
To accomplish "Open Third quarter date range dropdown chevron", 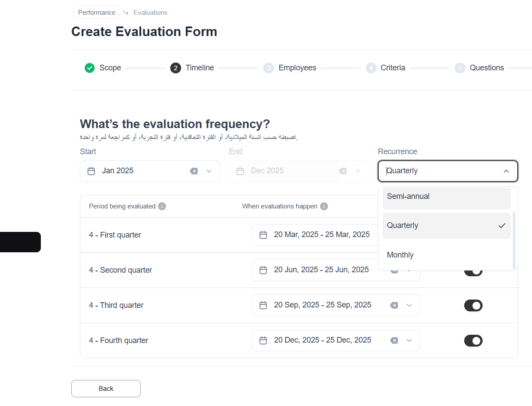I will coord(409,305).
